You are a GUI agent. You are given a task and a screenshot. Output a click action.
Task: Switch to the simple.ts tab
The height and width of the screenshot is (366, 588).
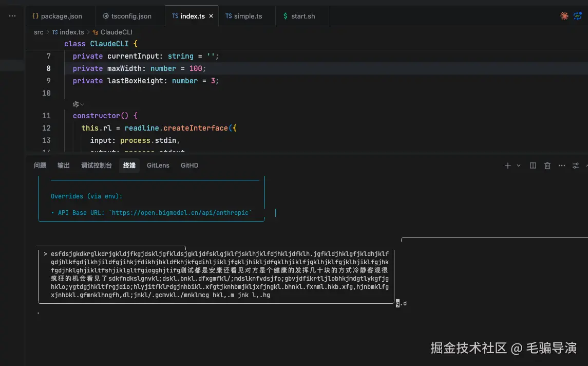[x=248, y=16]
